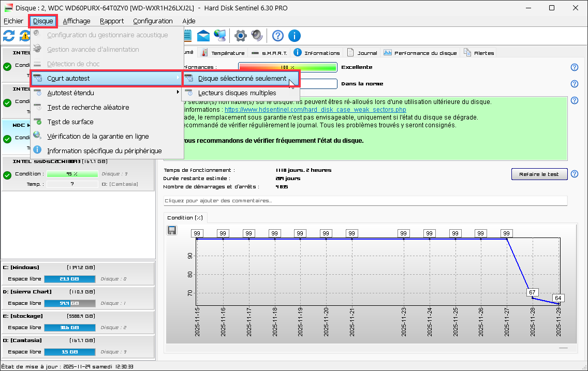Viewport: 588px width, 371px height.
Task: Save the Condition chart with floppy icon
Action: (172, 230)
